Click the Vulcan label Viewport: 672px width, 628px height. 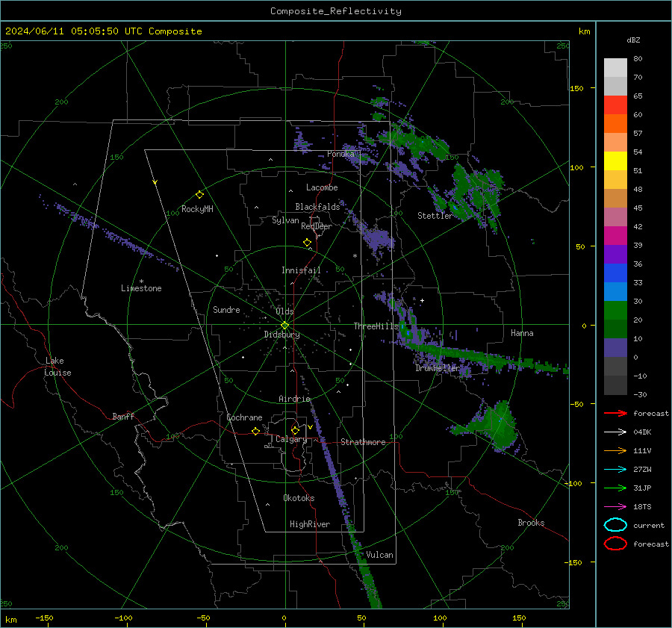coord(379,555)
